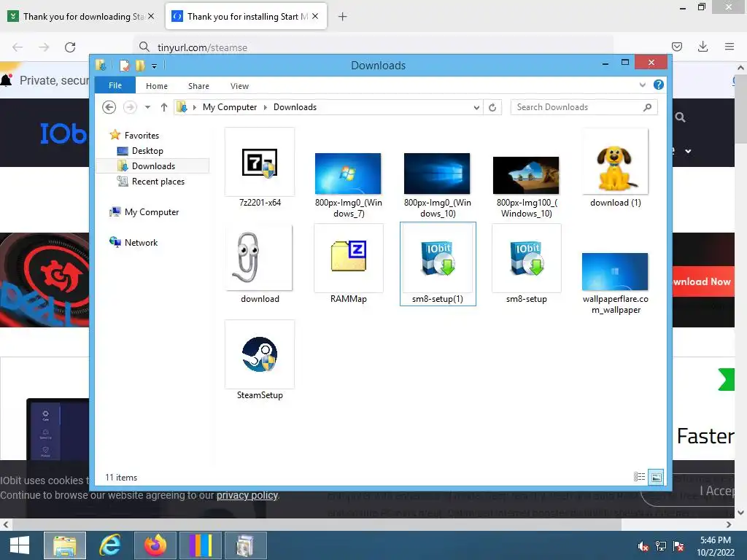The image size is (747, 560).
Task: Switch to Firefox from taskbar
Action: (x=155, y=545)
